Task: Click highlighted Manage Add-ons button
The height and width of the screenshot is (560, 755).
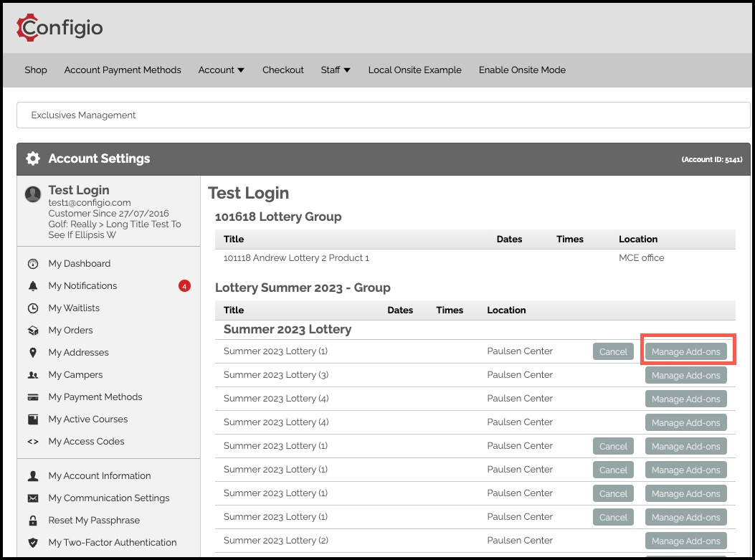Action: (685, 351)
